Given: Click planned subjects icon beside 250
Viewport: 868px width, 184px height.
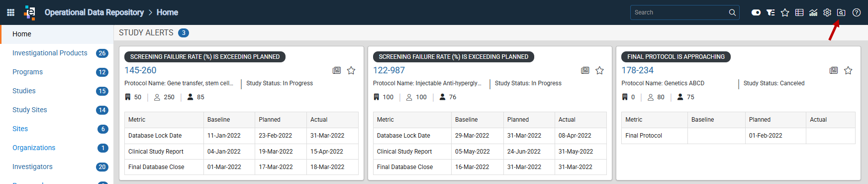Looking at the screenshot, I should coord(157,97).
